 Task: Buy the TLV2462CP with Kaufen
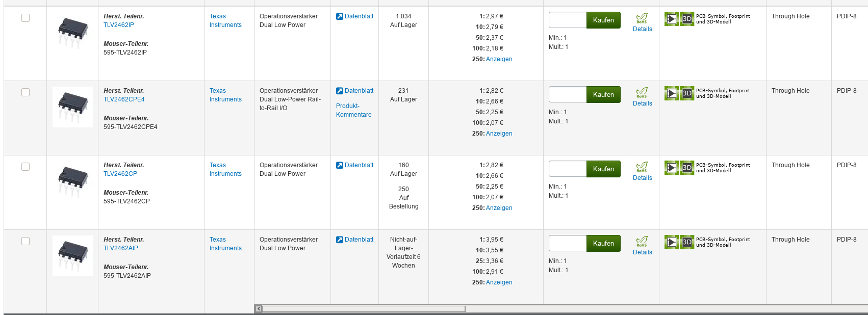pos(603,169)
